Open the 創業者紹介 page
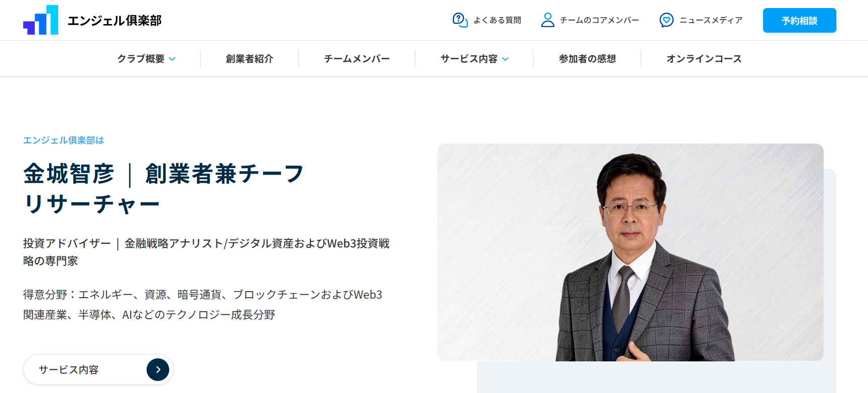The width and height of the screenshot is (868, 393). tap(250, 59)
